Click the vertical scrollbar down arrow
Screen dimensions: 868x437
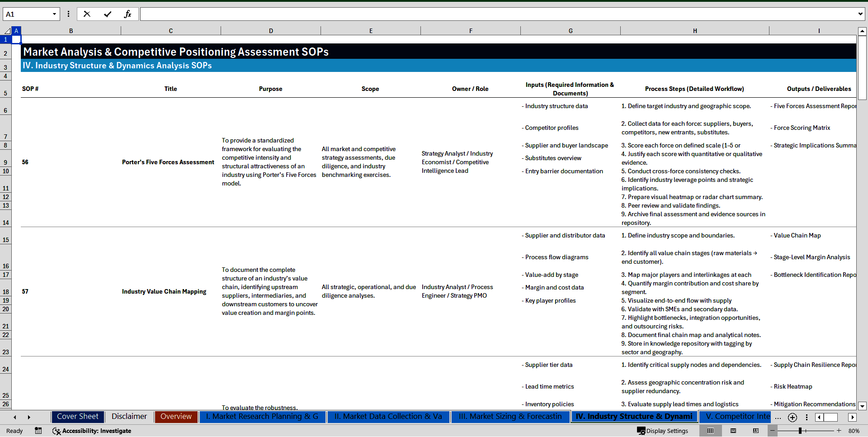tap(863, 406)
